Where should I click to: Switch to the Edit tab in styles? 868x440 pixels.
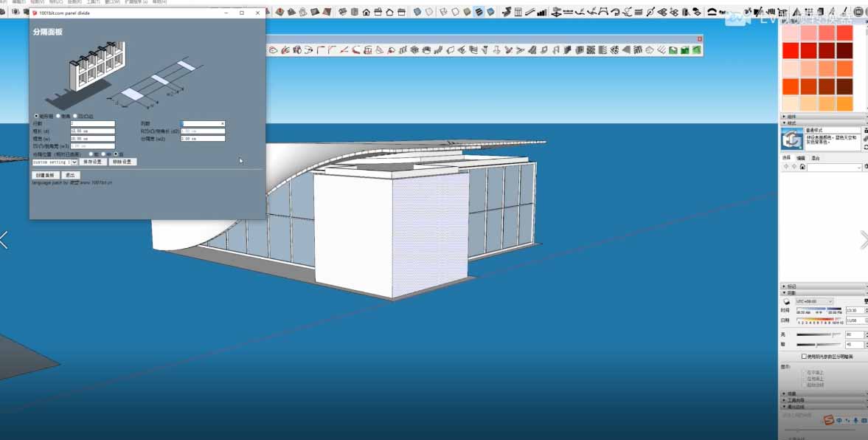[x=800, y=158]
